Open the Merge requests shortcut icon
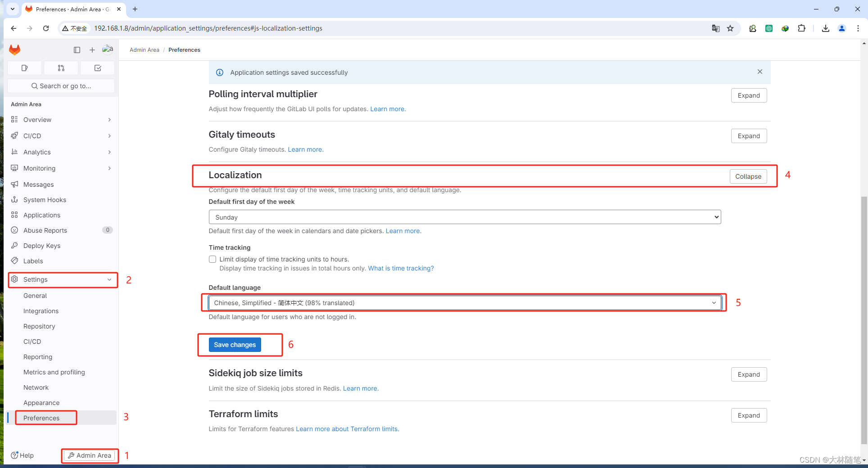This screenshot has width=868, height=468. tap(61, 67)
